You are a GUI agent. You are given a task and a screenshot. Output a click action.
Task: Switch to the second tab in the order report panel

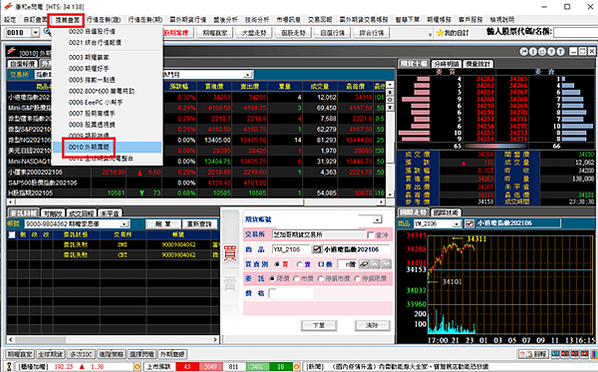pyautogui.click(x=53, y=213)
